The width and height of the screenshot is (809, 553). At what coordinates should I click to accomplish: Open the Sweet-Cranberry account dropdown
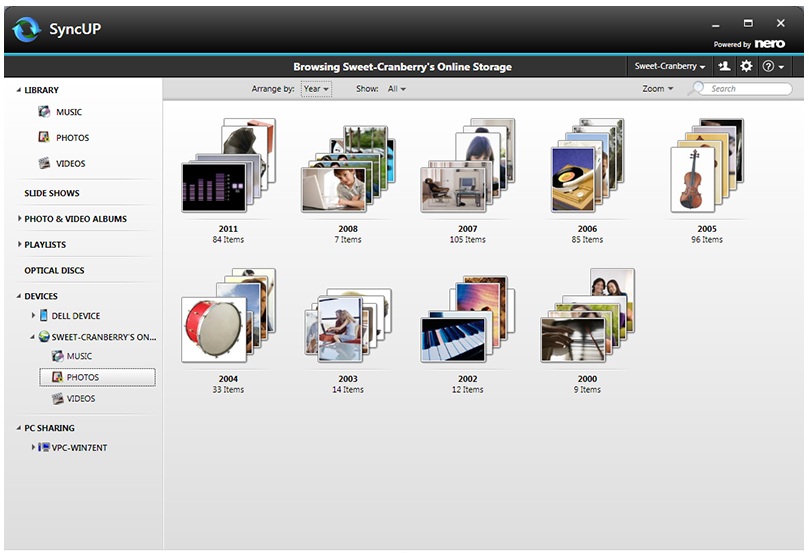(x=670, y=66)
